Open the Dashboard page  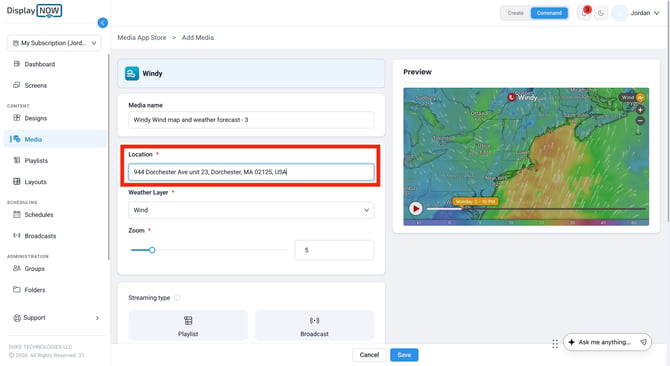click(39, 64)
